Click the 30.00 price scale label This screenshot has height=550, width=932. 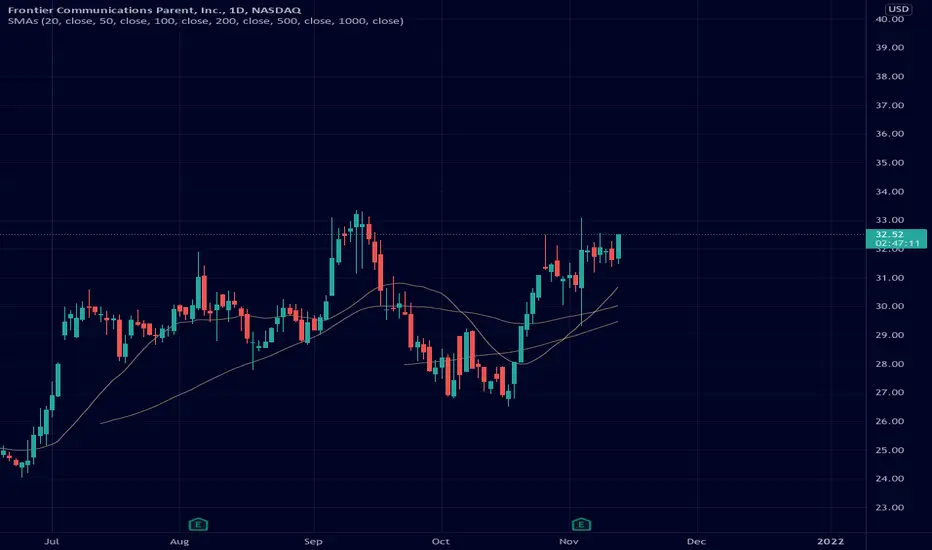890,306
